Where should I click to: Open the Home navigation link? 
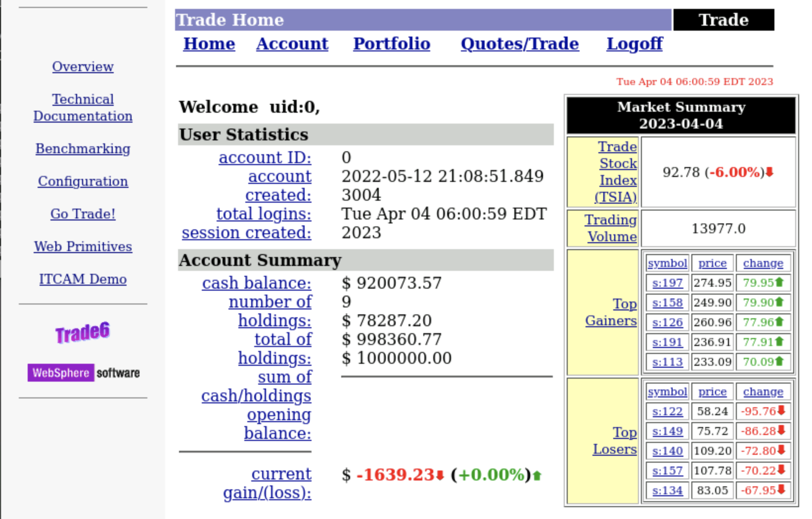[x=209, y=44]
